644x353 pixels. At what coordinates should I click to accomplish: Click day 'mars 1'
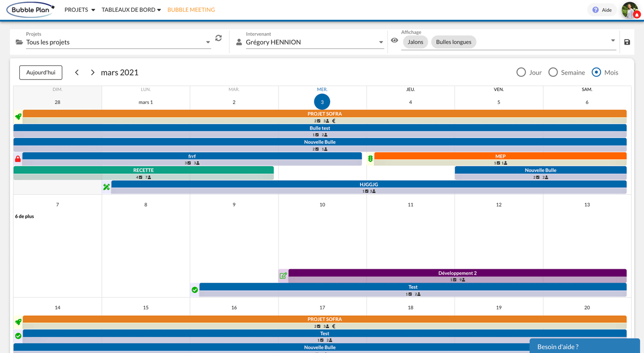click(x=145, y=102)
